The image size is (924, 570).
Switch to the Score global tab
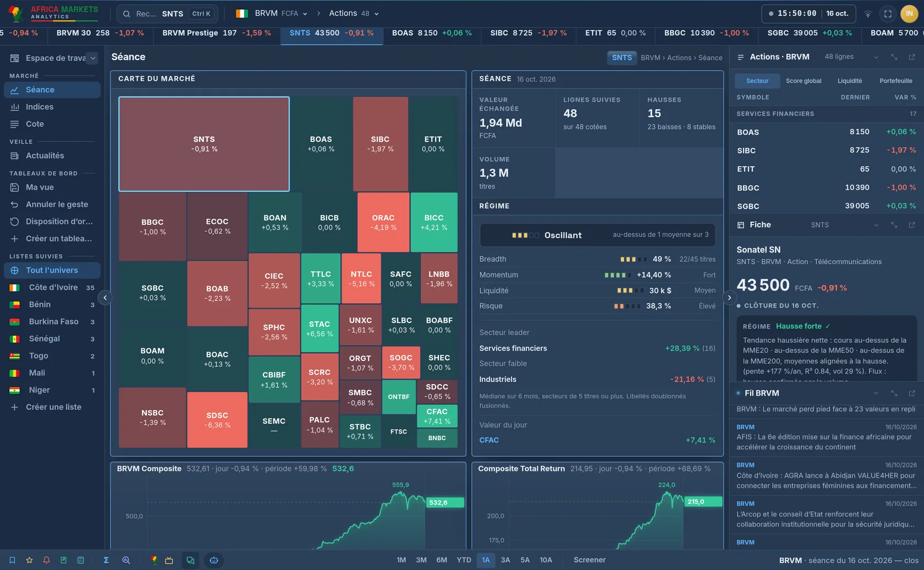click(x=804, y=81)
